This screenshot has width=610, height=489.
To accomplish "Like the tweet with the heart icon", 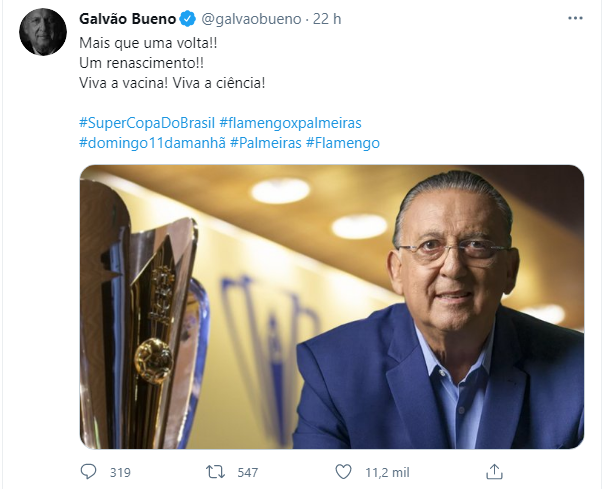I will point(343,472).
